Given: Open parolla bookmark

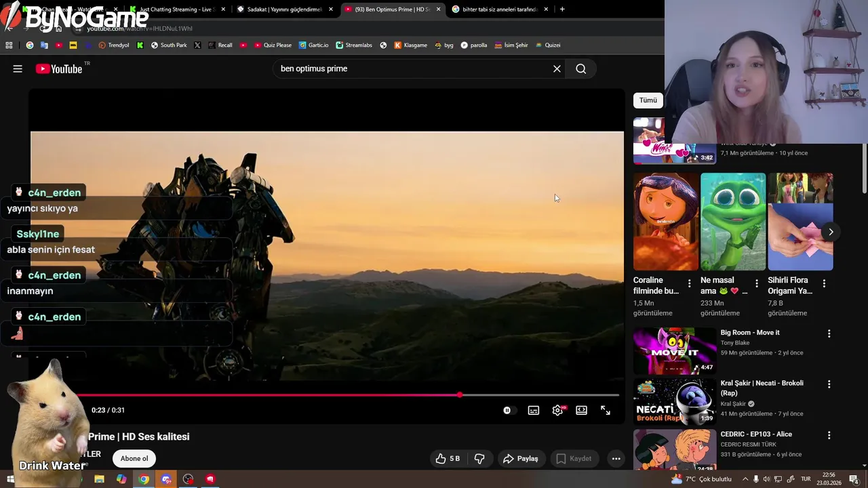Looking at the screenshot, I should coord(473,45).
